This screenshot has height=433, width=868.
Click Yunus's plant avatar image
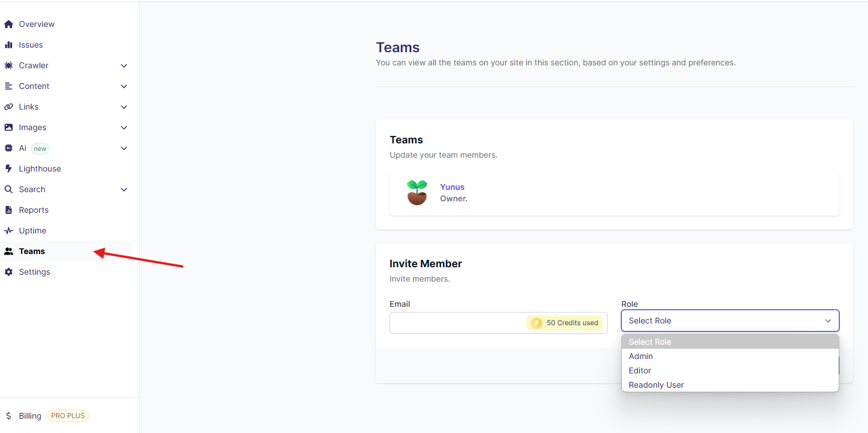[417, 193]
